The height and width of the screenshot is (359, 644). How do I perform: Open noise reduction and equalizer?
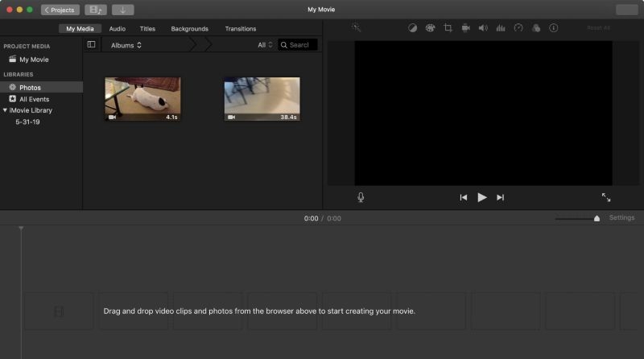tap(501, 28)
